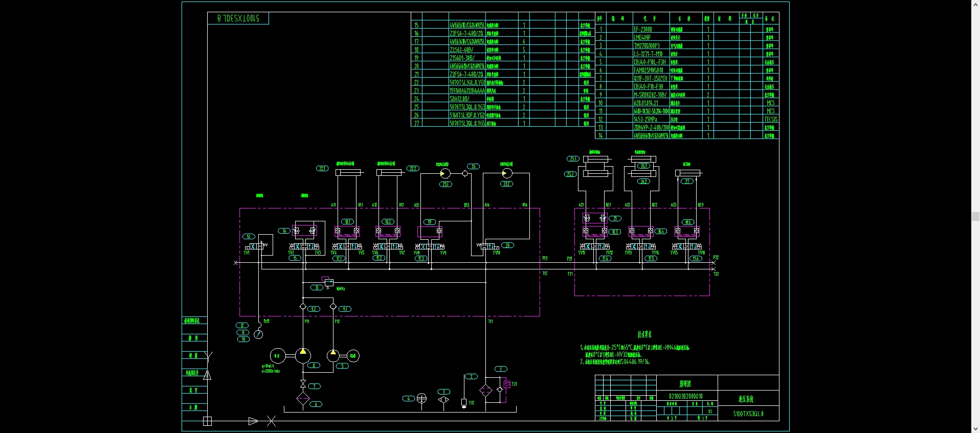Screen dimensions: 980x433
Task: Select the hydraulic motor symbol above balloon 23.1
Action: coord(445,173)
